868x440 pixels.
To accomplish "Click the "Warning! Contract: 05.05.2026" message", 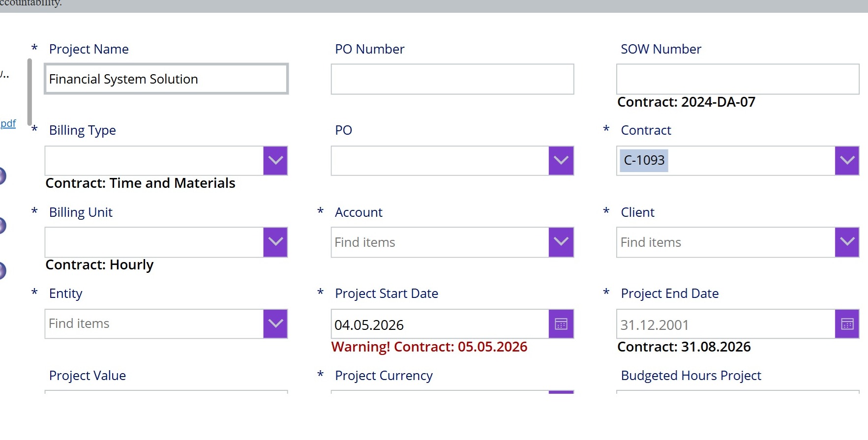I will (429, 347).
